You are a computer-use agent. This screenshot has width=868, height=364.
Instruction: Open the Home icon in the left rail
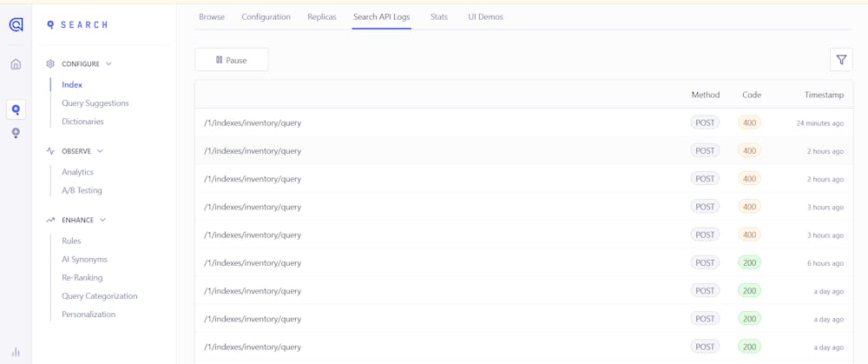point(16,64)
